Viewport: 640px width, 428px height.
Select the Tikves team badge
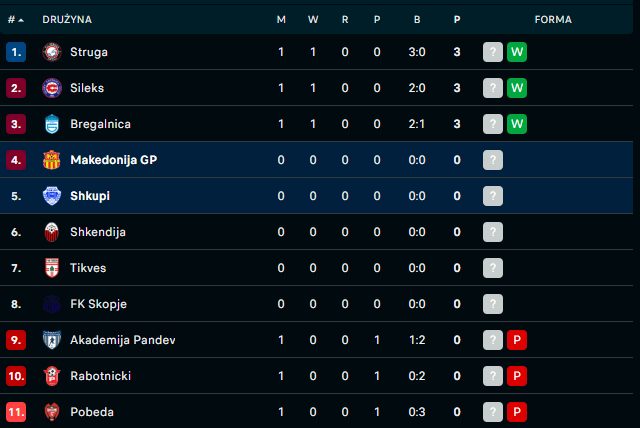(x=52, y=268)
